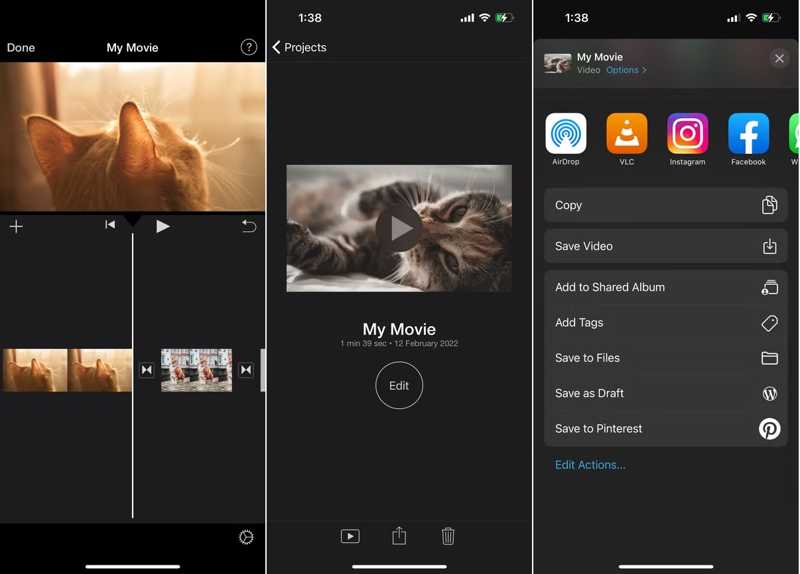The width and height of the screenshot is (800, 574).
Task: Select the second clip in the timeline
Action: coord(196,370)
